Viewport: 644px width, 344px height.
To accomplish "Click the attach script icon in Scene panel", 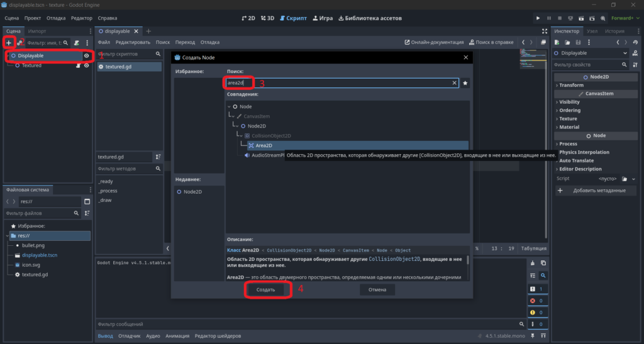I will tap(76, 43).
